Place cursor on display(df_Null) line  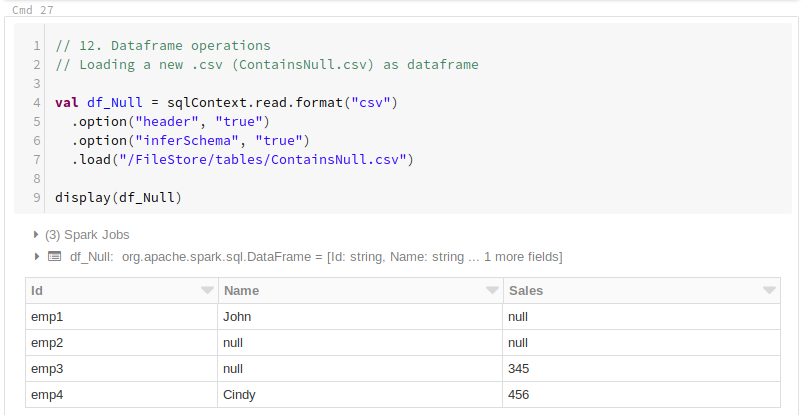pyautogui.click(x=118, y=197)
